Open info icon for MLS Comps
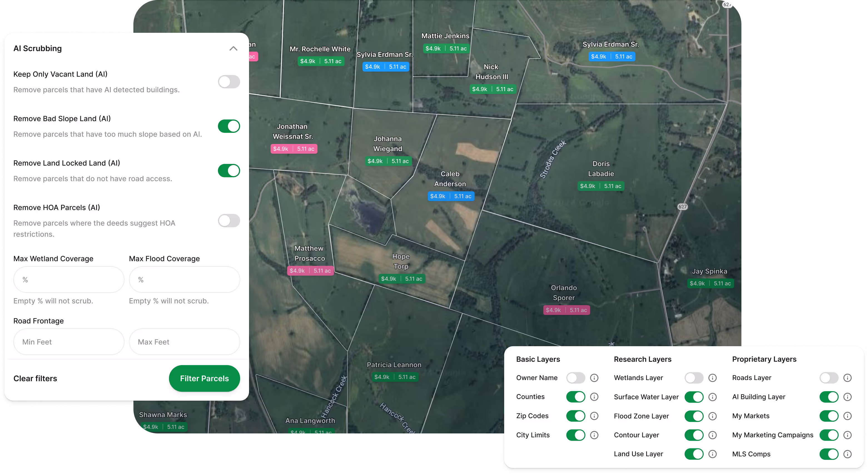The image size is (868, 474). click(847, 454)
